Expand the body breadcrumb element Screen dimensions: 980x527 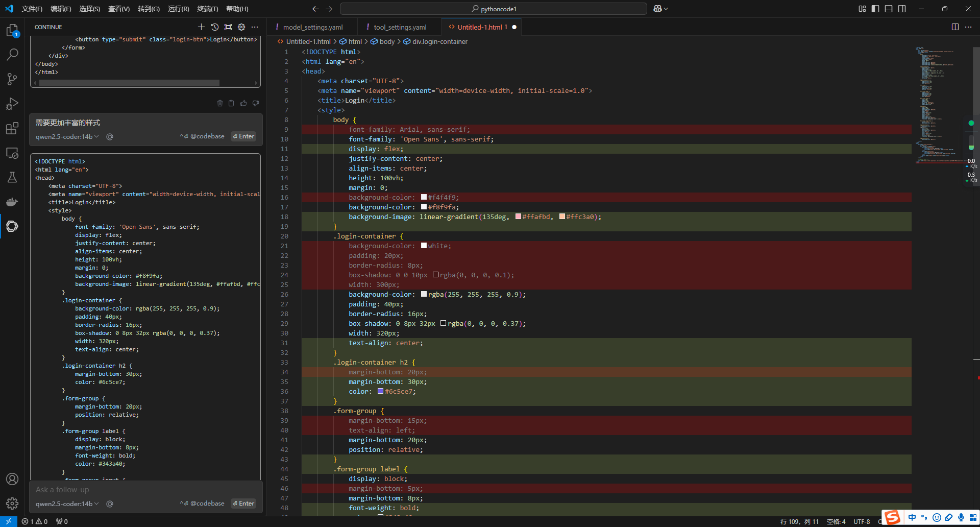coord(382,41)
